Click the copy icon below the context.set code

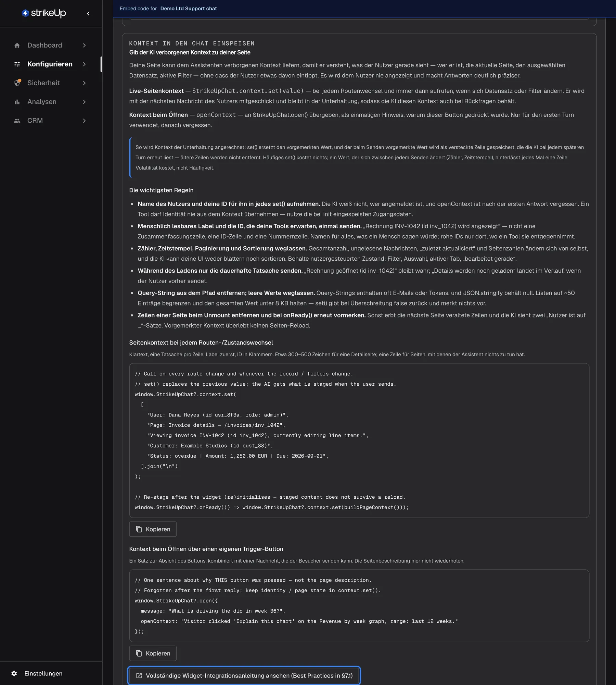click(139, 529)
